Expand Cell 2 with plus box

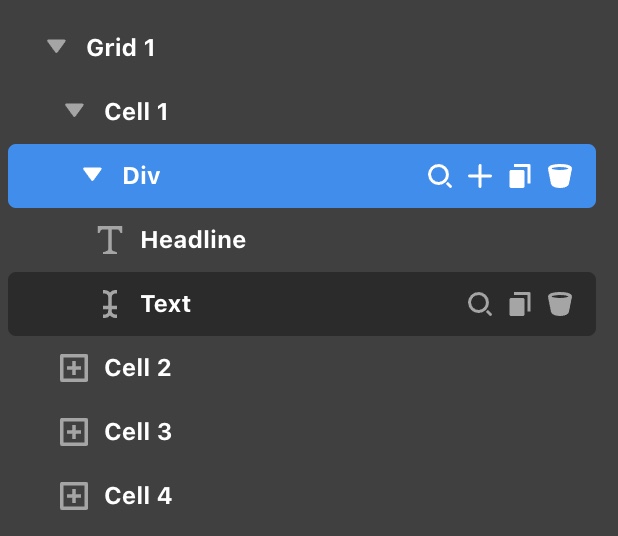[74, 368]
